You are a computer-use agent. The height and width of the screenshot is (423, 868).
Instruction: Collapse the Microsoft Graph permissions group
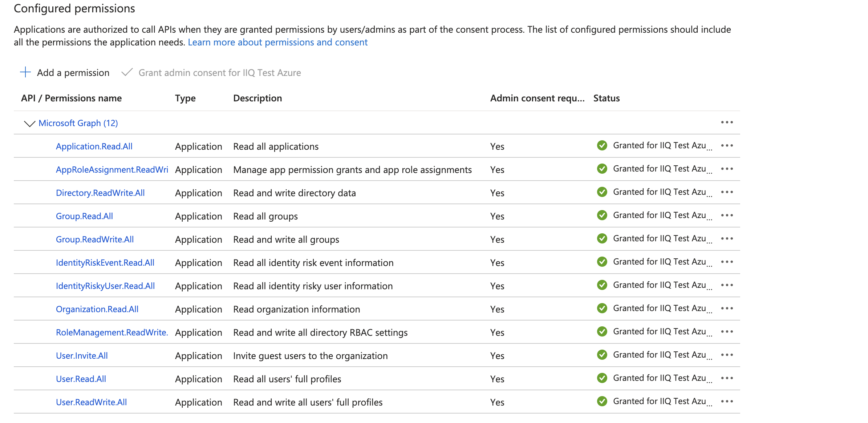[29, 124]
